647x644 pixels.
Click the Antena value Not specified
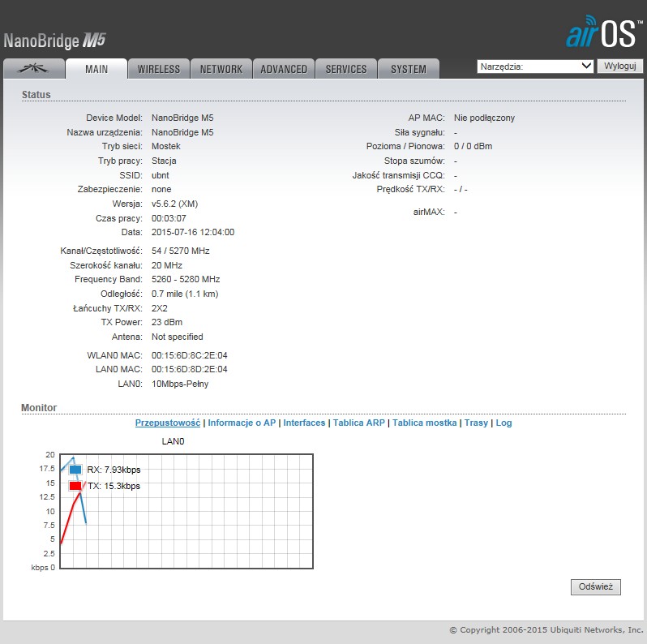[x=177, y=337]
